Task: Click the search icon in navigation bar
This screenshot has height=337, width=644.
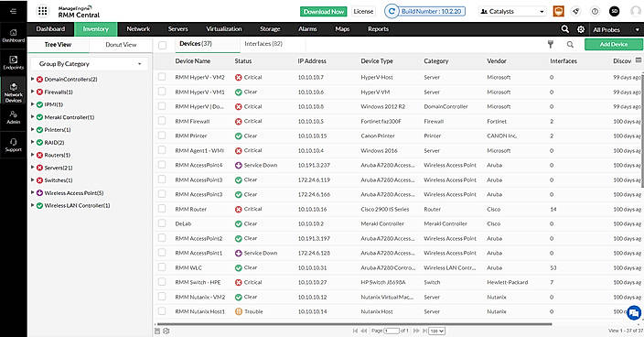Action: (x=564, y=29)
